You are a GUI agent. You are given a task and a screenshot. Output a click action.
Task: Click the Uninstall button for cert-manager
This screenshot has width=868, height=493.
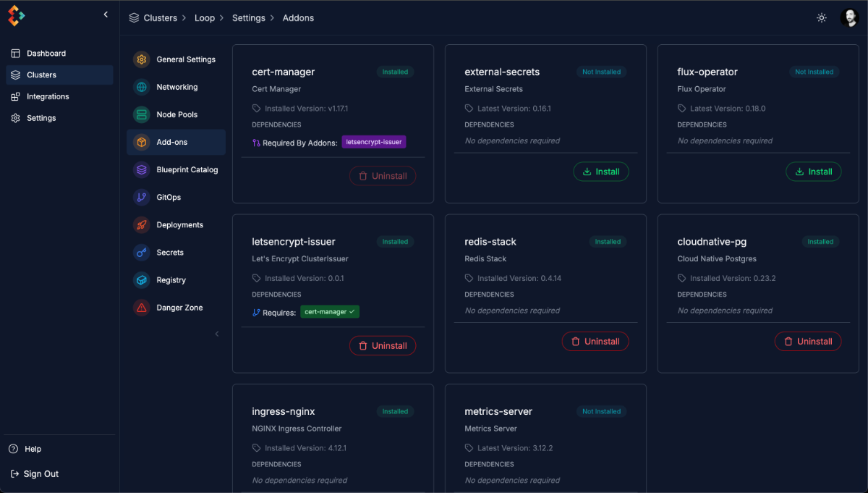[383, 176]
